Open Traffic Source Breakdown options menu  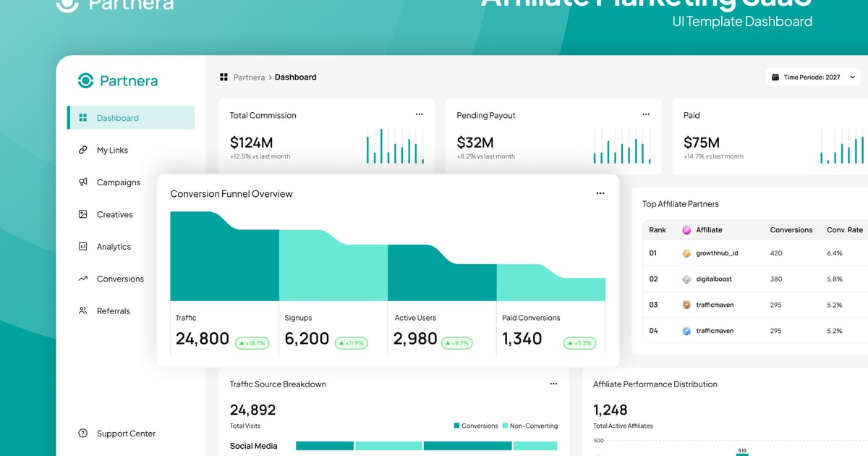tap(553, 384)
